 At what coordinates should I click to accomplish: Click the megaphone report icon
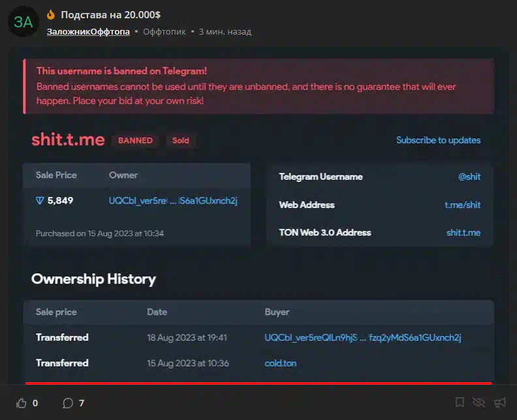click(x=500, y=402)
